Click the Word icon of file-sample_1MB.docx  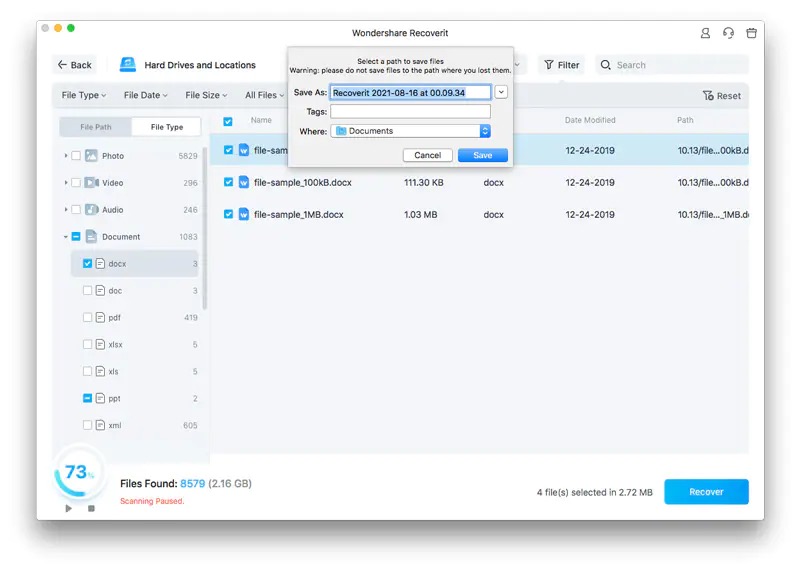(244, 214)
